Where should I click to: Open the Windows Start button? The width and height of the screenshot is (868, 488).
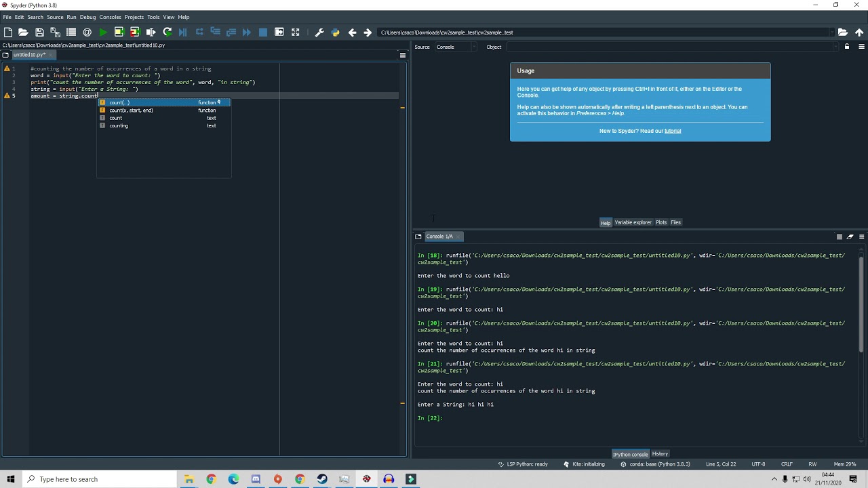(11, 479)
